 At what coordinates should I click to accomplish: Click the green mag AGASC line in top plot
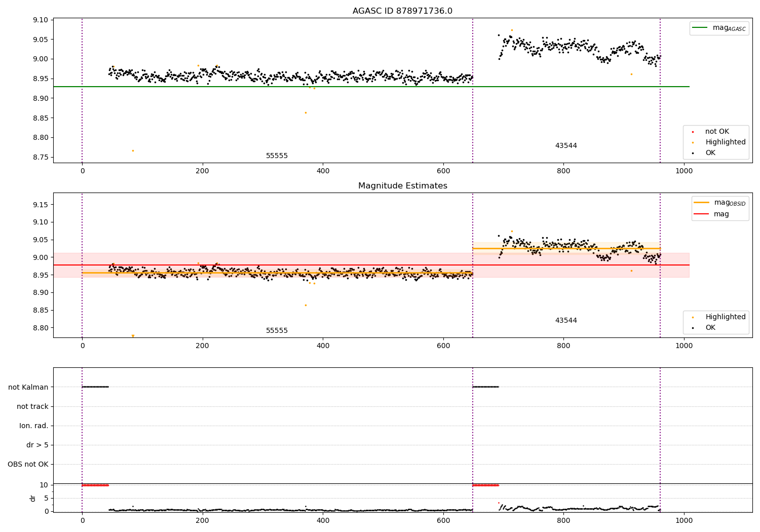[x=371, y=87]
